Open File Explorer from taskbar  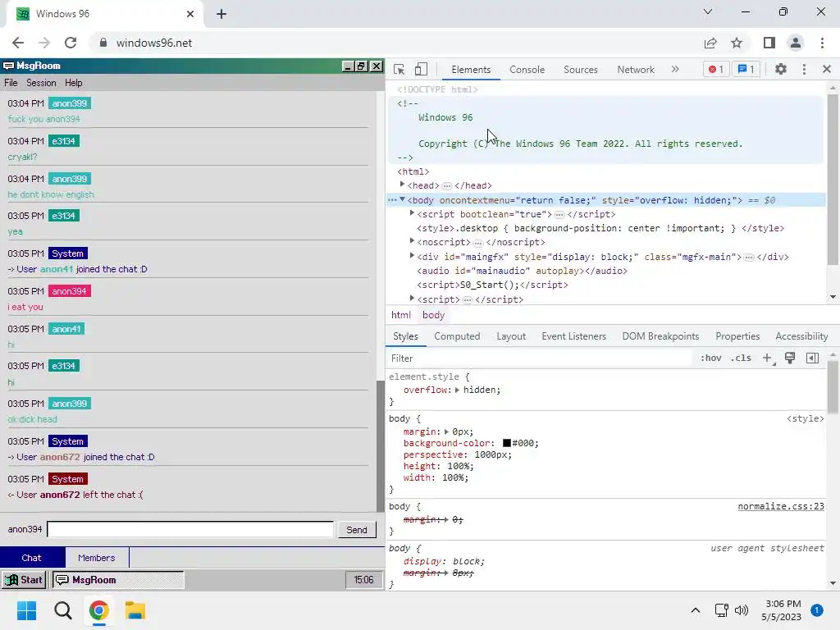pos(135,610)
